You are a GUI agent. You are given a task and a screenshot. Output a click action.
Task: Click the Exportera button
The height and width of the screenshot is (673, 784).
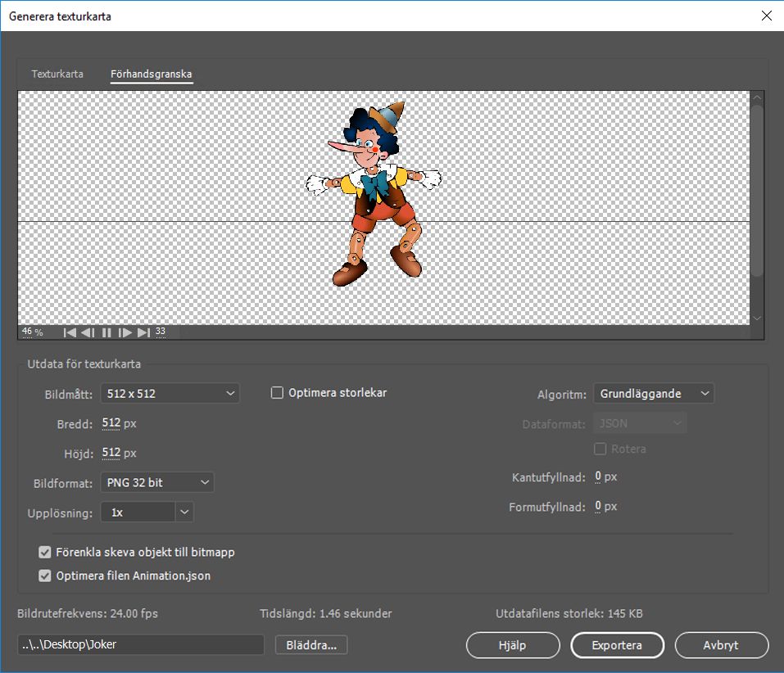(617, 645)
